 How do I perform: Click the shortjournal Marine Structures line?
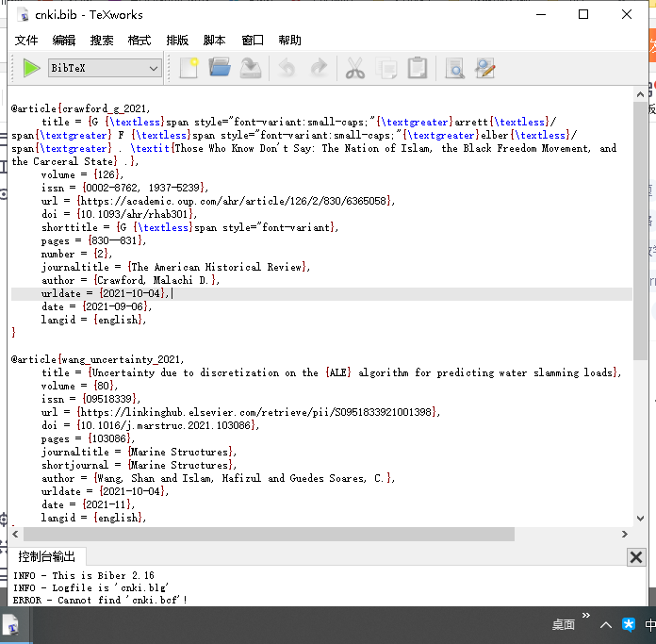coord(139,465)
